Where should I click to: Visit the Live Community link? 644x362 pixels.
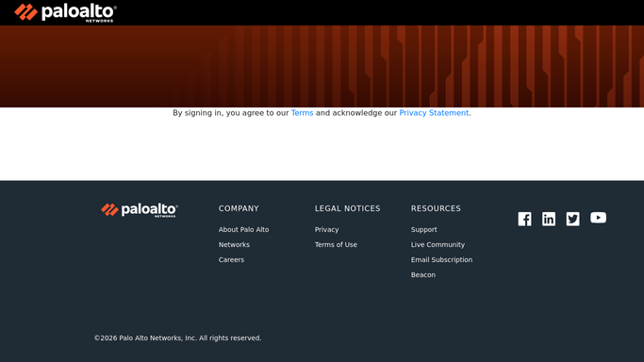pos(438,244)
